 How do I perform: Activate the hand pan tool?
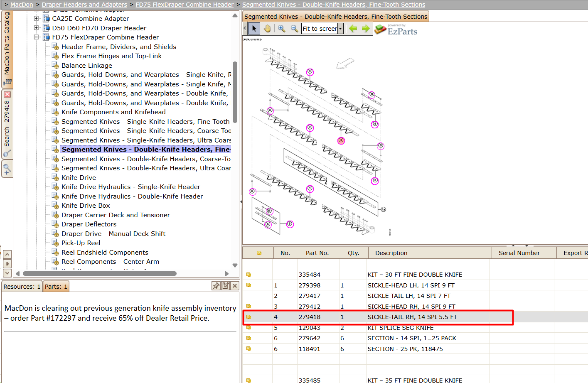267,29
